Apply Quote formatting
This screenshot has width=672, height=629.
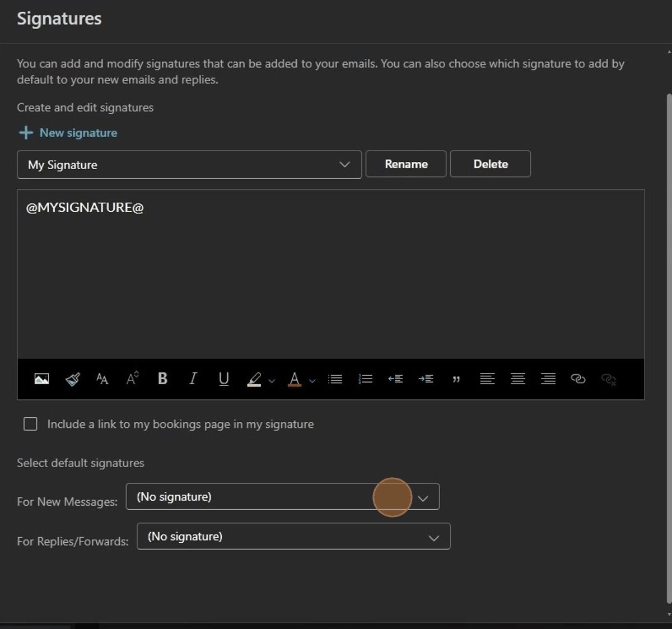click(x=456, y=380)
